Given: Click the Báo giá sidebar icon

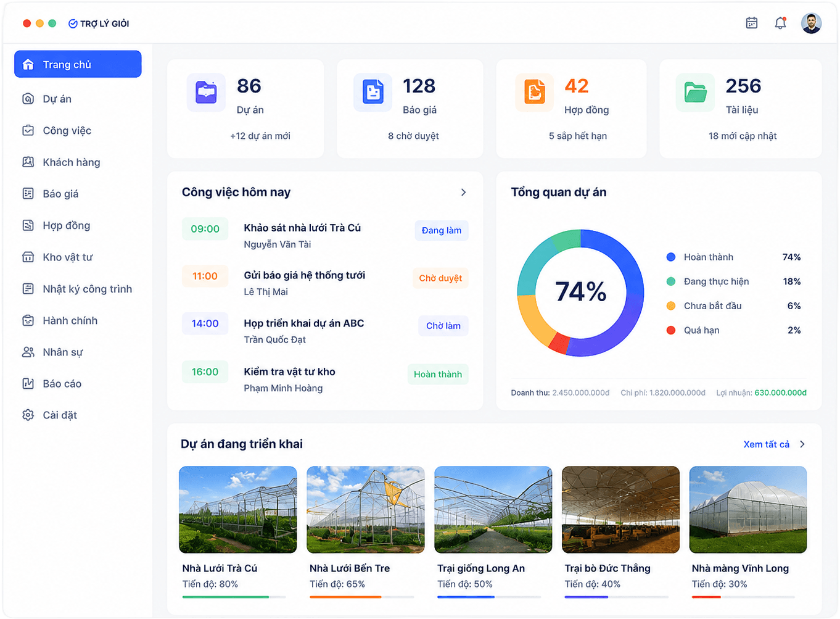Looking at the screenshot, I should 28,194.
